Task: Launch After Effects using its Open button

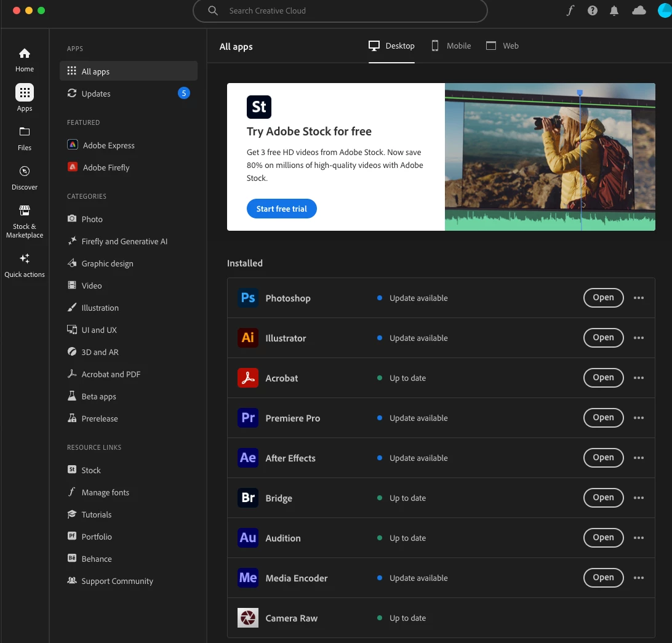Action: (x=603, y=458)
